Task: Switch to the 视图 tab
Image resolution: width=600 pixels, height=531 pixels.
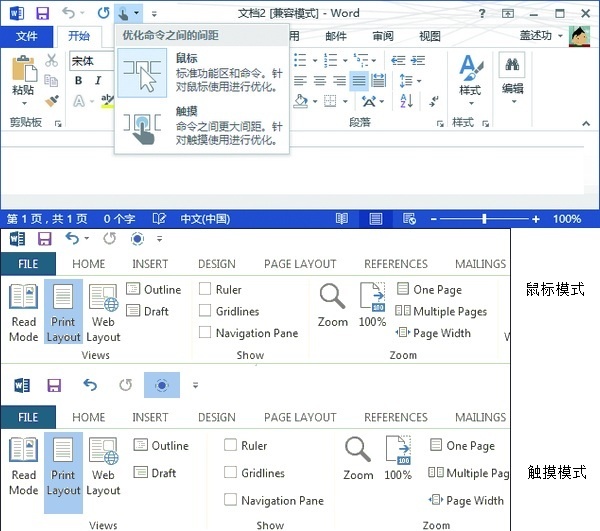Action: coord(430,36)
